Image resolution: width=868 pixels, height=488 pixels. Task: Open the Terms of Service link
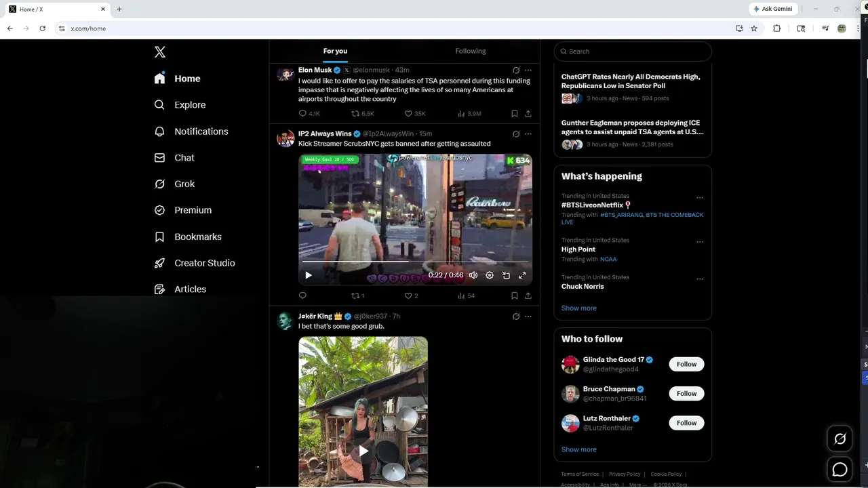[x=580, y=474]
